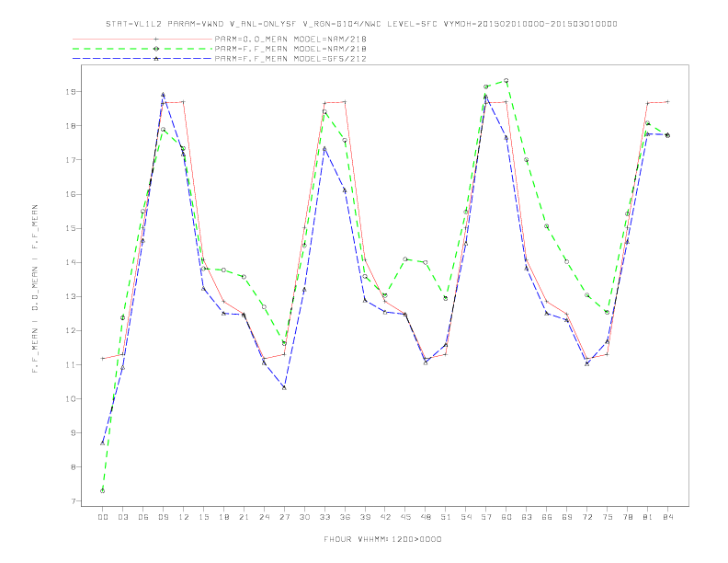The height and width of the screenshot is (563, 728).
Task: Click x-axis tick label 42
Action: coord(385,517)
